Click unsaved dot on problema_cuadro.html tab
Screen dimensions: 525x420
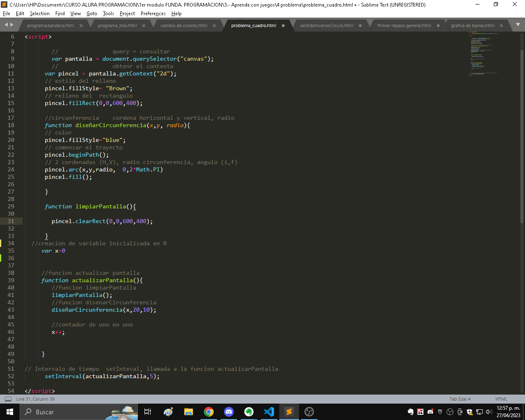(x=283, y=25)
